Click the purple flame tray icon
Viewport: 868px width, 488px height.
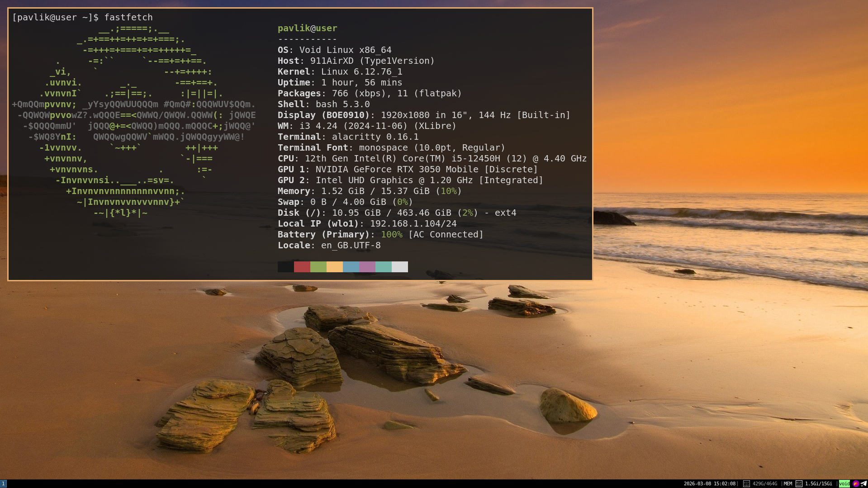point(856,483)
